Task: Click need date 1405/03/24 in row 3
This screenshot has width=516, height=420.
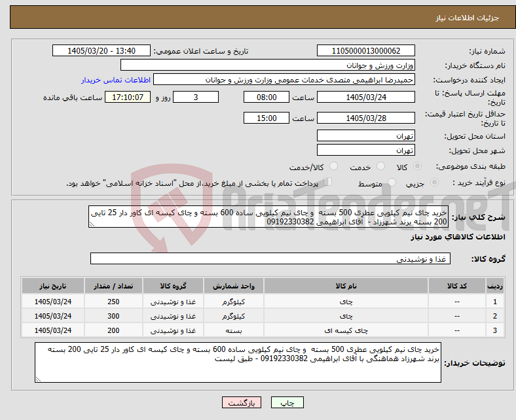Action: [53, 330]
